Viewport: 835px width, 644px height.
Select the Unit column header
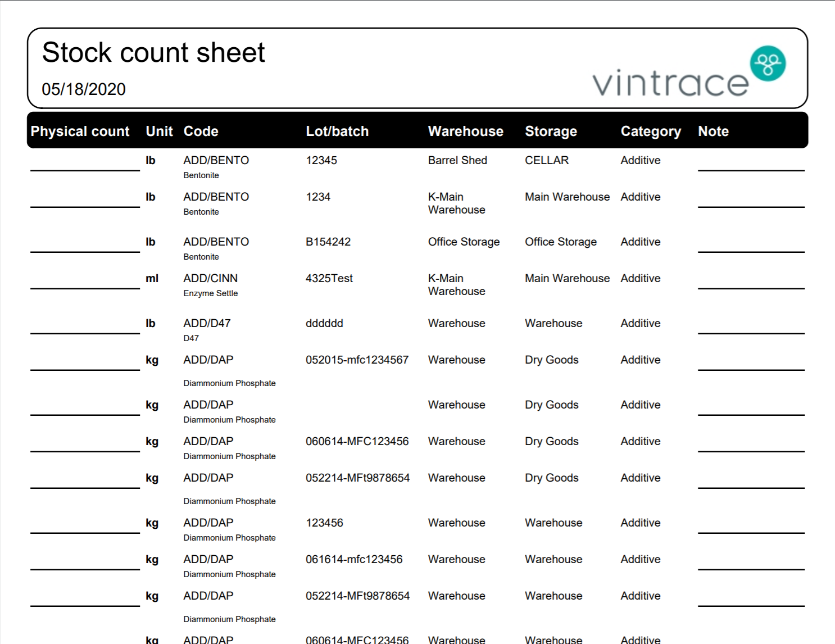click(x=159, y=131)
